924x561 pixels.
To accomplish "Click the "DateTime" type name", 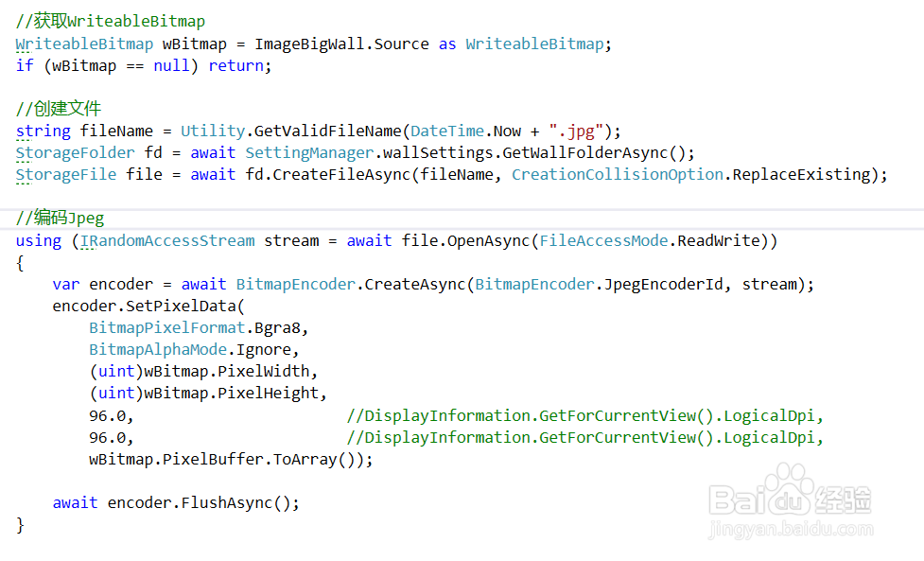I will click(x=447, y=131).
